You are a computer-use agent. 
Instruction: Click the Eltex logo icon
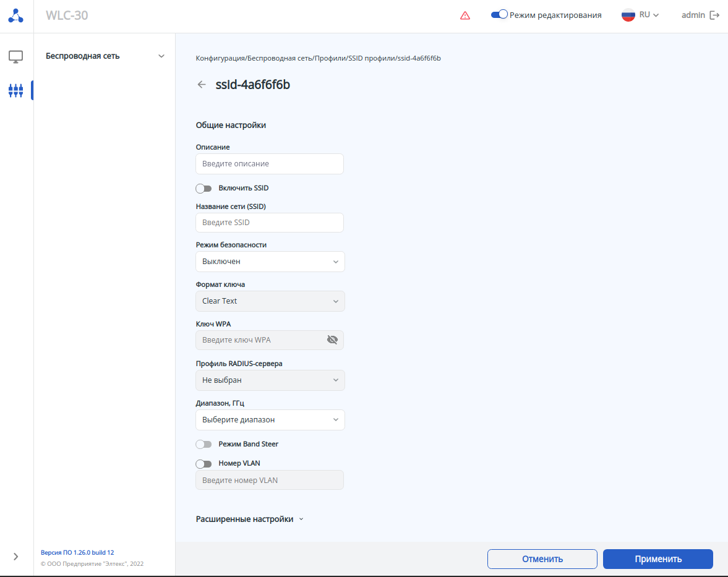click(16, 16)
